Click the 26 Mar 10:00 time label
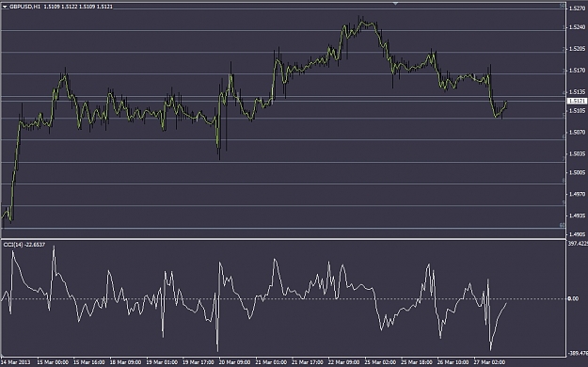This screenshot has width=588, height=367. pyautogui.click(x=453, y=362)
